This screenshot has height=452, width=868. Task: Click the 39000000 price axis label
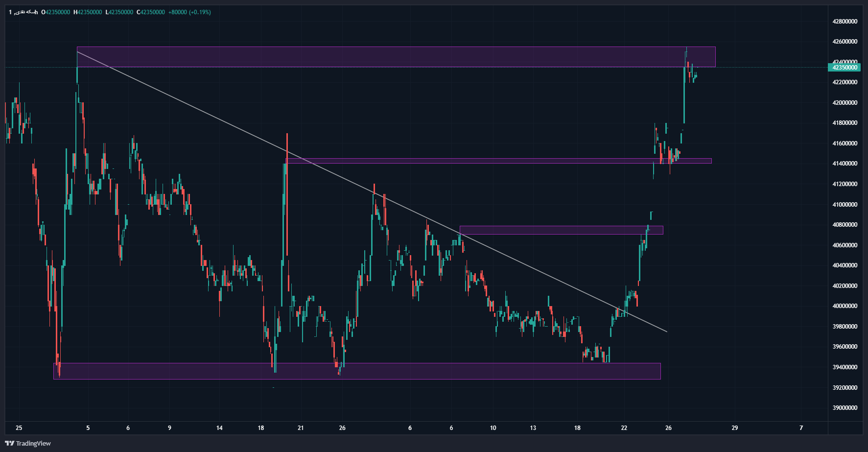845,408
